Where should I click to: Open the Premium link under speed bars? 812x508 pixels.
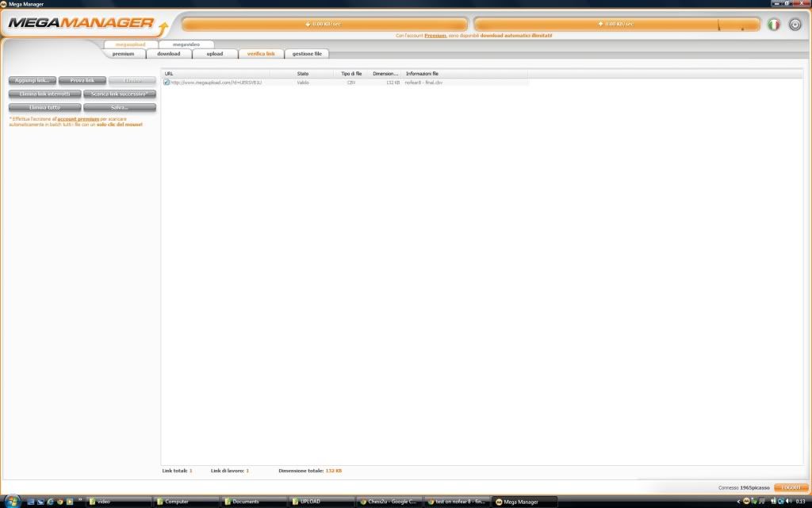pos(435,36)
